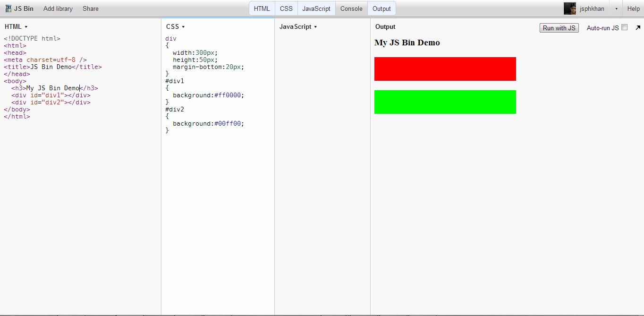Enable the Auto-run JS checkbox
This screenshot has height=316, width=644.
click(x=625, y=27)
